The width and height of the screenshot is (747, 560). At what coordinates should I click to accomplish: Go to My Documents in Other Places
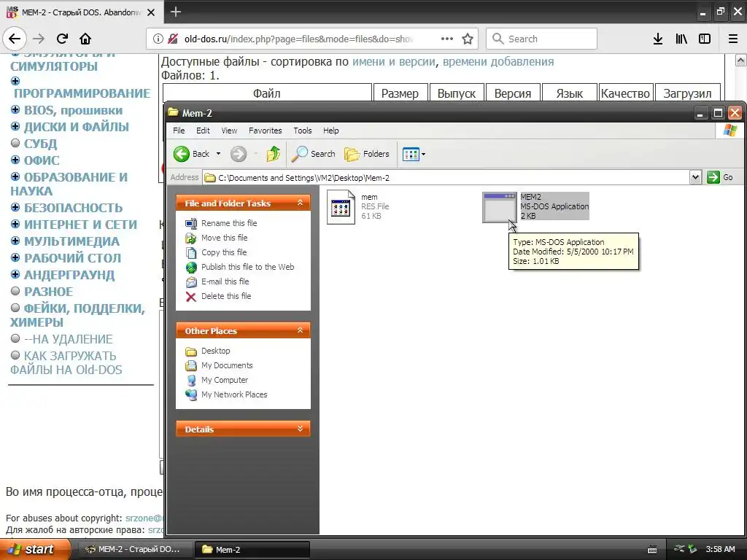click(x=227, y=366)
